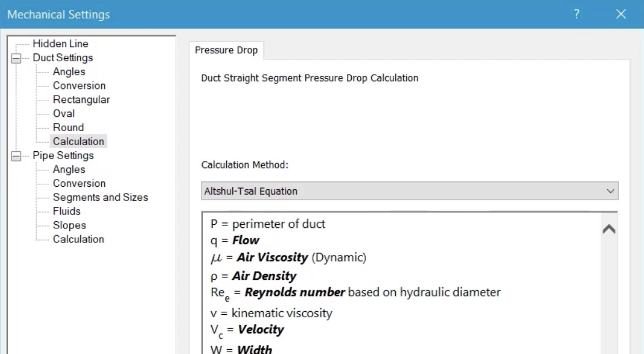Image resolution: width=644 pixels, height=354 pixels.
Task: Open Angles under Duct Settings
Action: pos(69,72)
